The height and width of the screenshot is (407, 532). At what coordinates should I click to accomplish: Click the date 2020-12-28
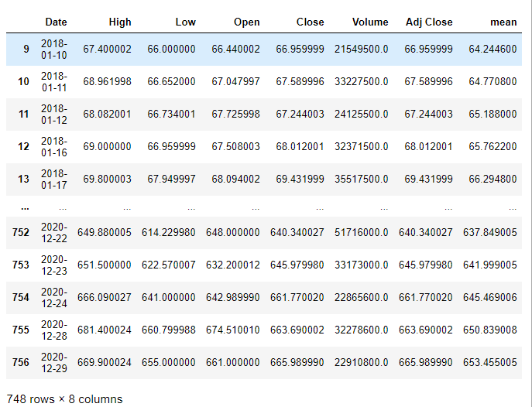pyautogui.click(x=54, y=330)
